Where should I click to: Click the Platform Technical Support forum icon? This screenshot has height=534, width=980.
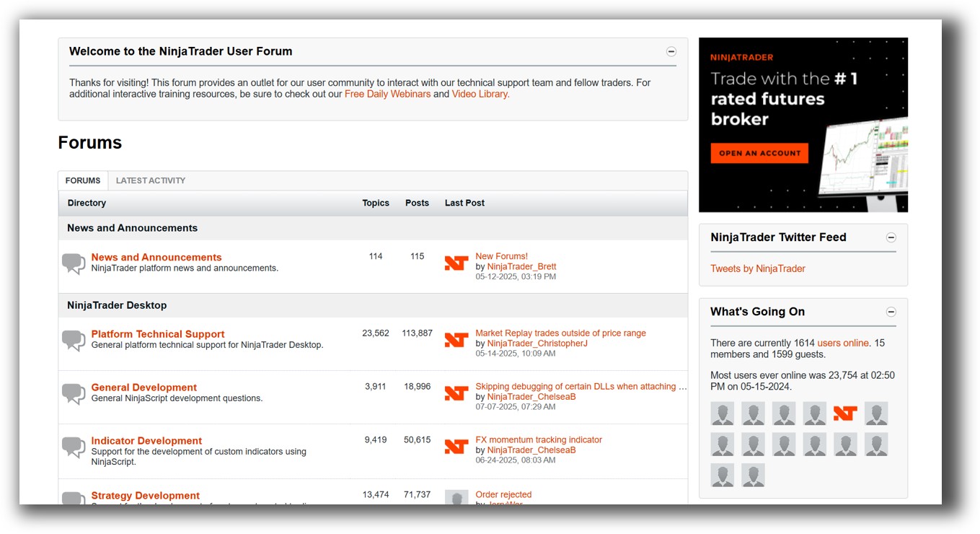[73, 340]
